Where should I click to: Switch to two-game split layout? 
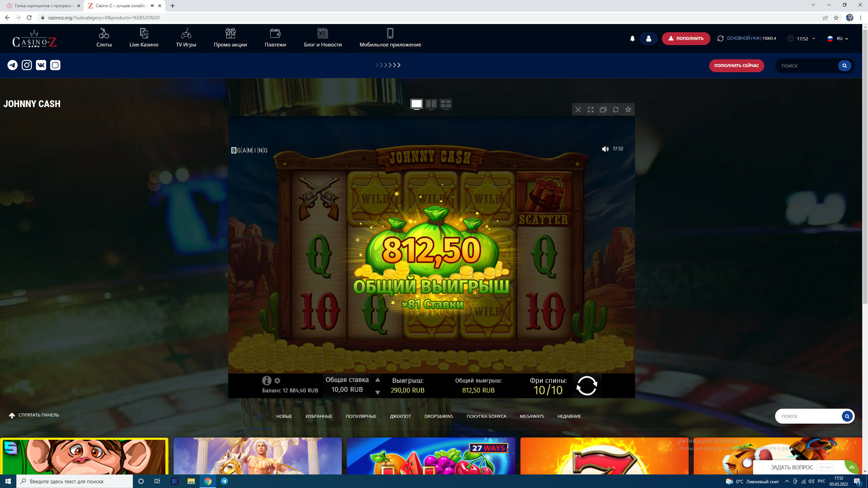click(x=431, y=104)
